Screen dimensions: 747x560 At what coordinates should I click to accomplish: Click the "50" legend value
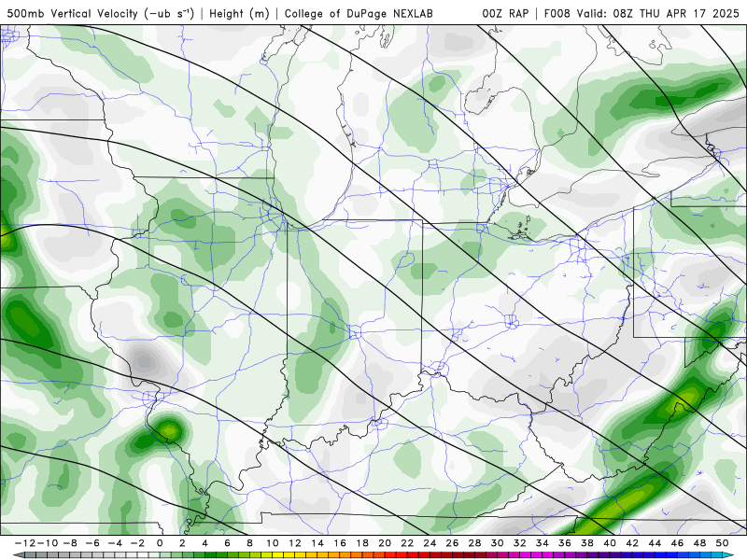pos(722,543)
